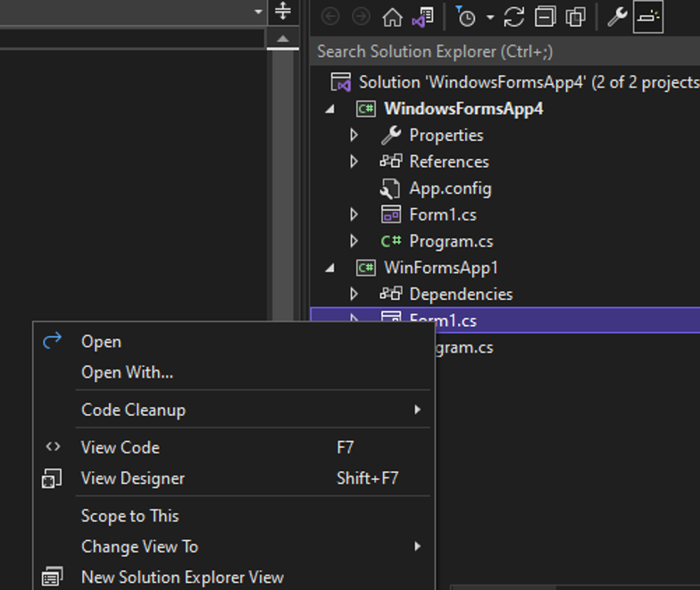
Task: Click C# file icon beside Program.cs
Action: tap(391, 241)
